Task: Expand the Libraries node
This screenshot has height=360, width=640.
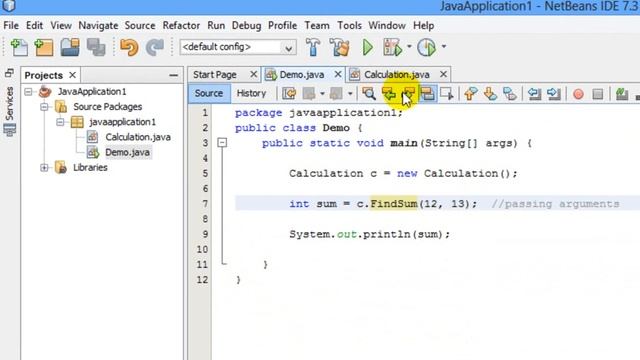Action: point(44,168)
